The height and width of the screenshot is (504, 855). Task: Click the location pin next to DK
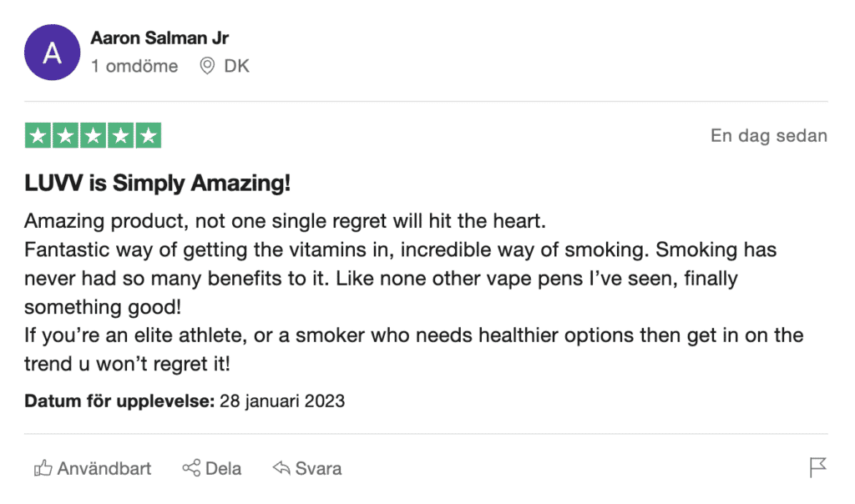(209, 65)
